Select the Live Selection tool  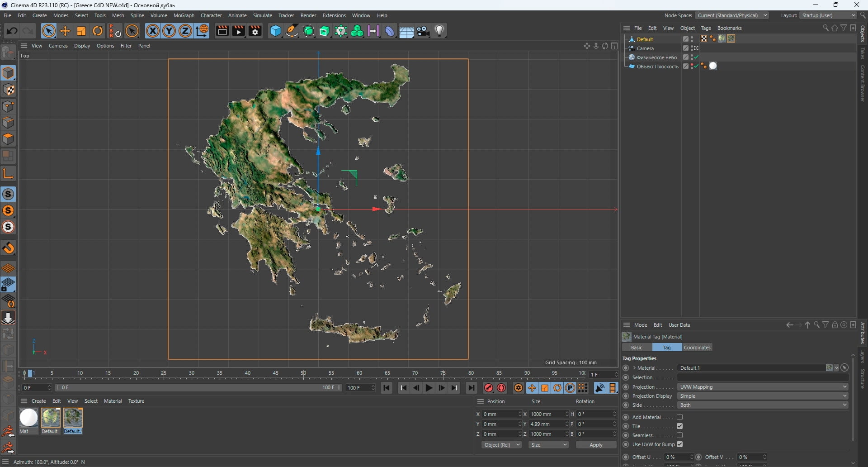click(49, 31)
